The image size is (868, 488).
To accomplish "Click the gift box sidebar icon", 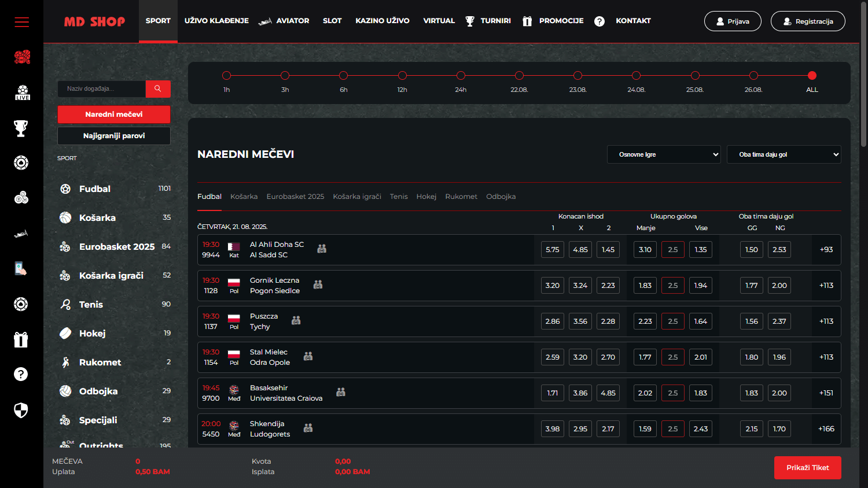I will coord(21,339).
